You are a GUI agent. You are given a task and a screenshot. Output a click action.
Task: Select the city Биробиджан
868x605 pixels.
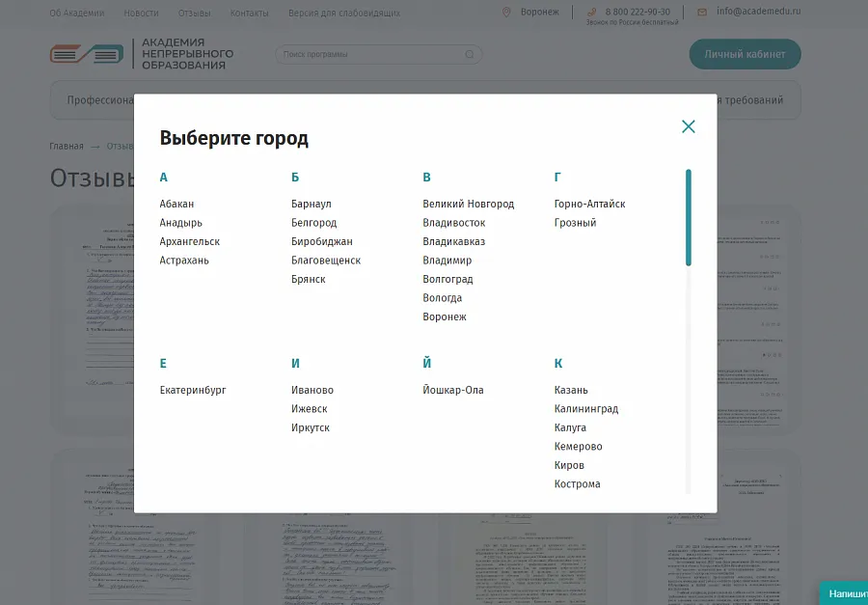(x=321, y=241)
